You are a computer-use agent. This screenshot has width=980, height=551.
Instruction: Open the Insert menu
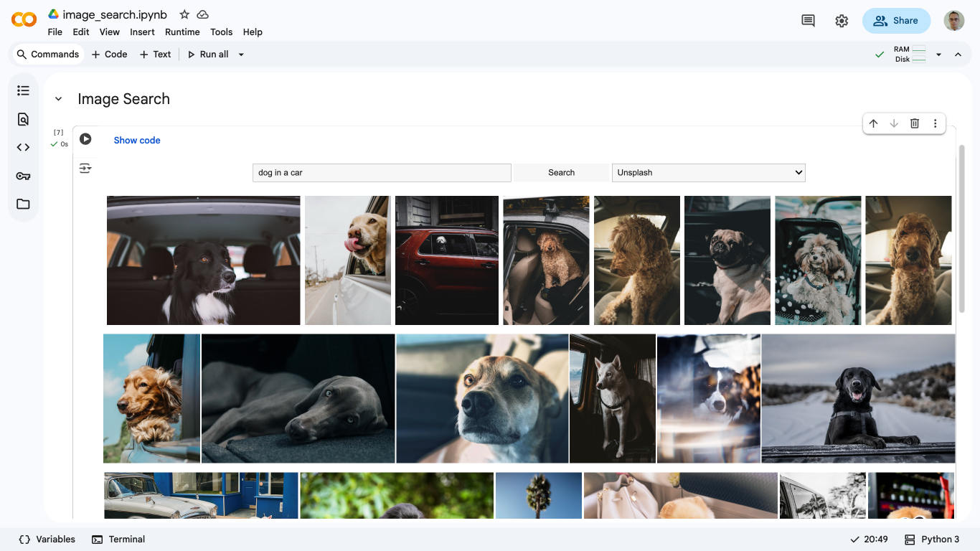[x=142, y=32]
